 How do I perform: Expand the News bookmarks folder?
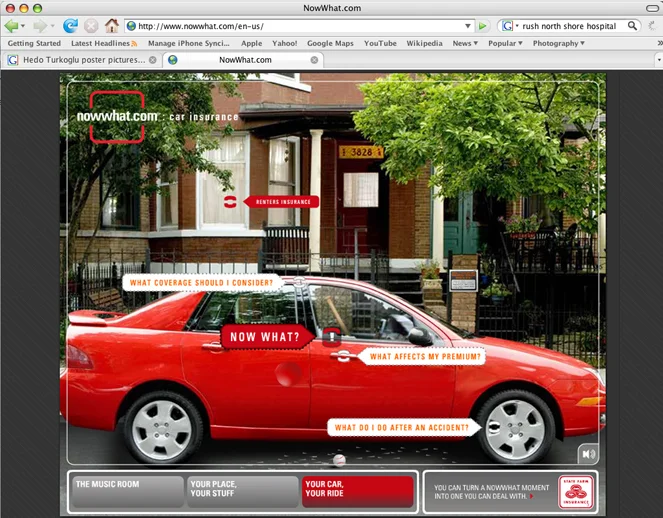(465, 43)
